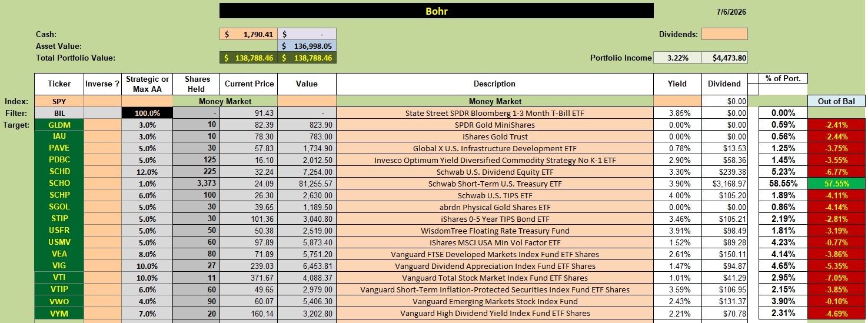Click Schwab U.S. TIPS ETF description
868x323 pixels.
click(x=494, y=195)
